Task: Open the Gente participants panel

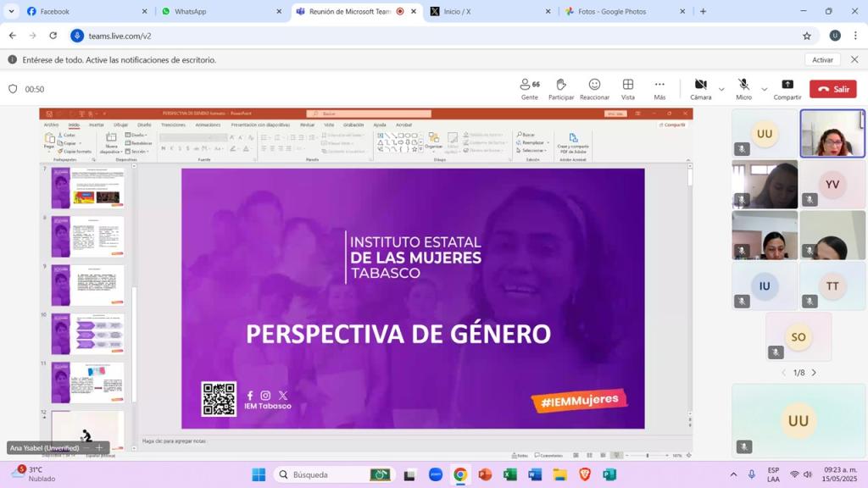Action: 529,88
